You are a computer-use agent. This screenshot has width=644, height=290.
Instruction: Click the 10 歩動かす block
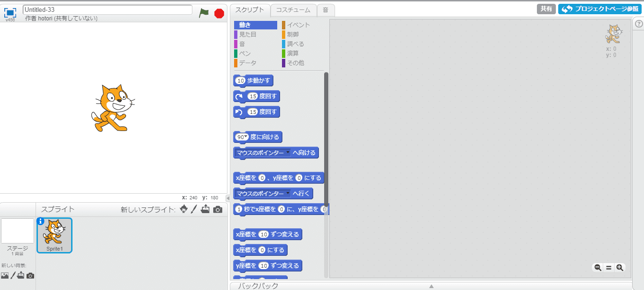point(254,81)
